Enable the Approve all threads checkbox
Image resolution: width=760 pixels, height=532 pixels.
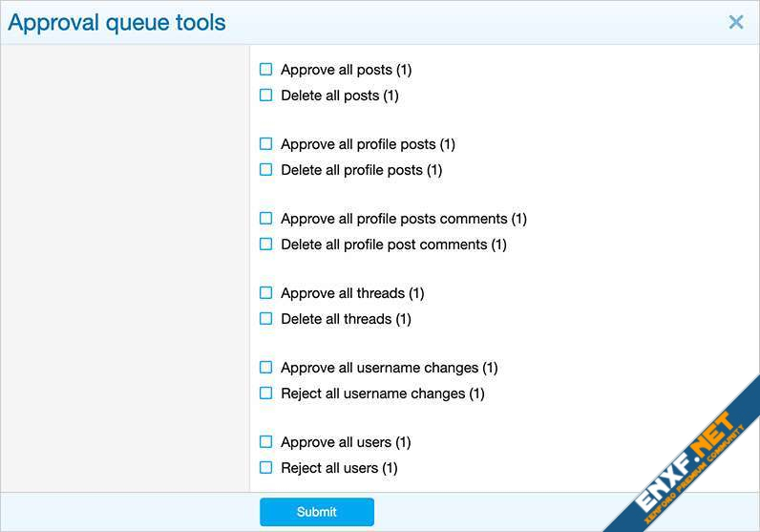pos(266,293)
